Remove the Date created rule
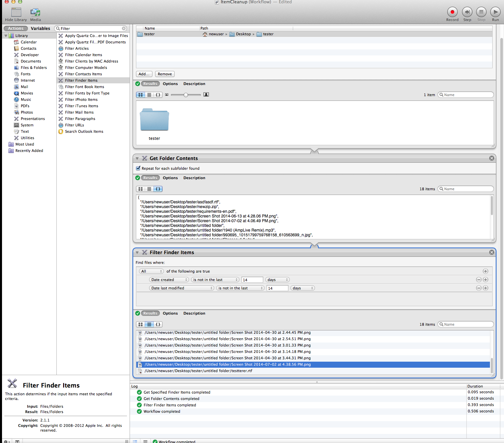This screenshot has width=504, height=443. (x=479, y=280)
